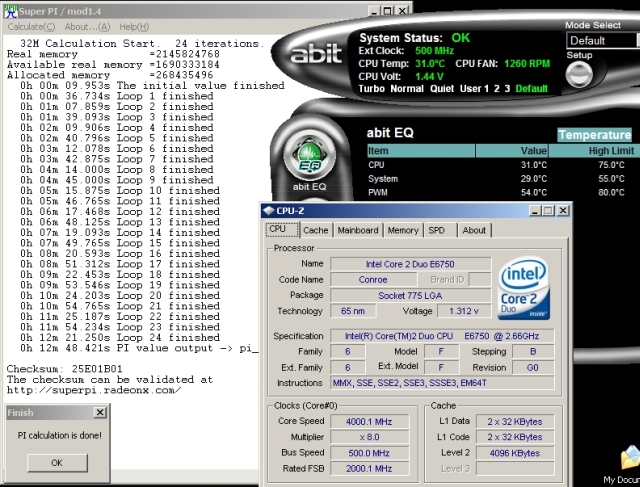
Task: Click the Value column header
Action: coord(511,151)
